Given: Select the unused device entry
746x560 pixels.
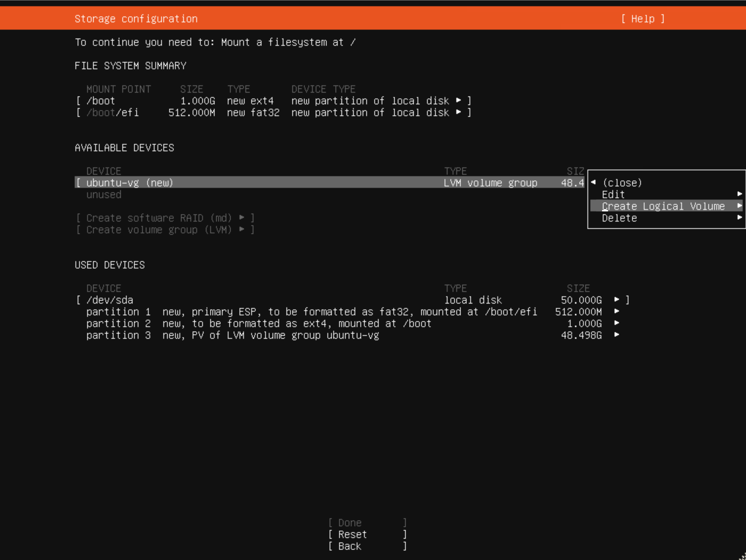Looking at the screenshot, I should [x=104, y=194].
